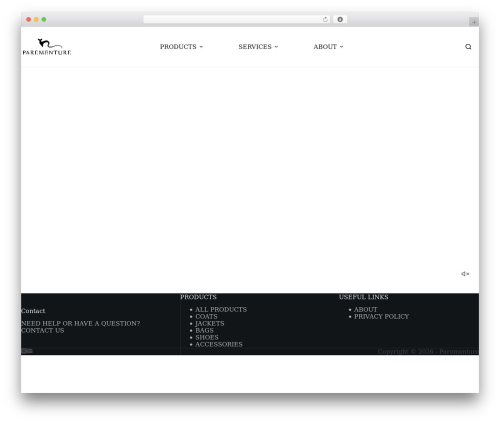Viewport: 500px width, 423px height.
Task: Click the email icon in footer
Action: pos(30,350)
